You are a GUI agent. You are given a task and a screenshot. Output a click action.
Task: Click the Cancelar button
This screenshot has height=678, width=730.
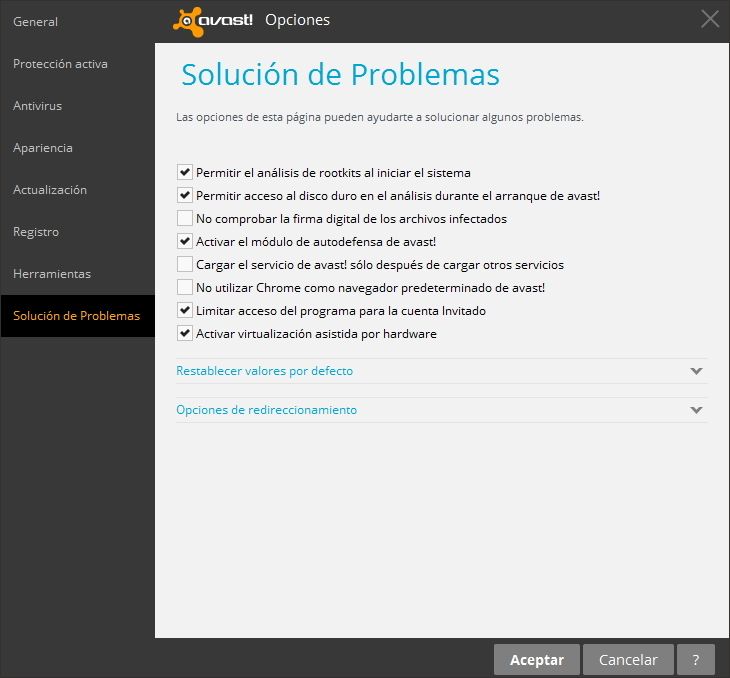pos(628,659)
